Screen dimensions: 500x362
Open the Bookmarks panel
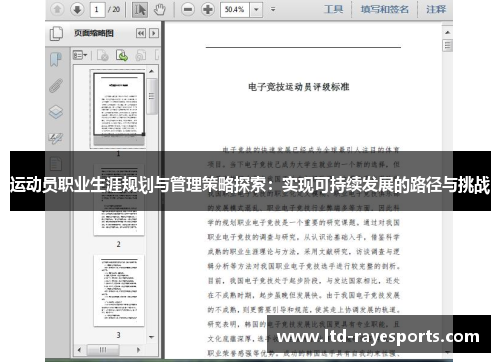pyautogui.click(x=56, y=59)
